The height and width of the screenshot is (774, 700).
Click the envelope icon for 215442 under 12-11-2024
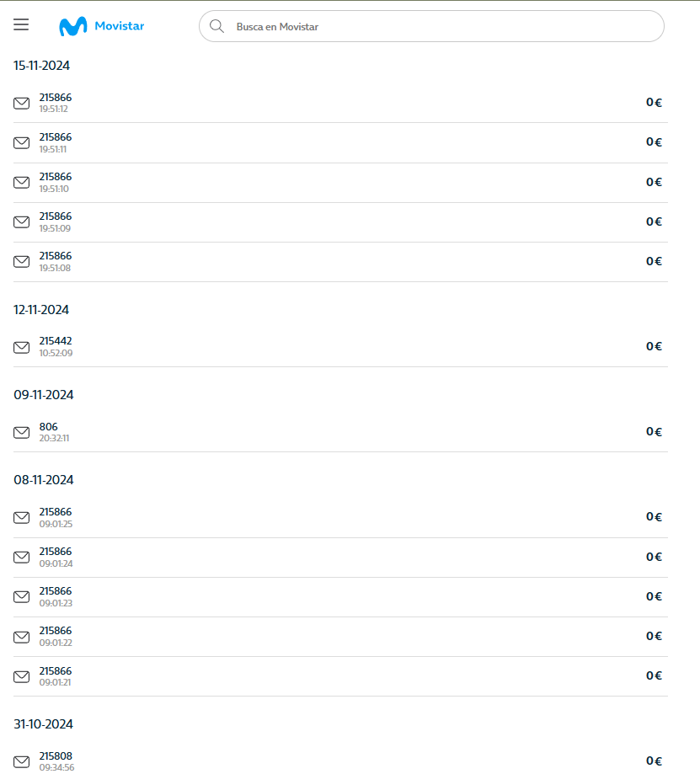coord(21,348)
